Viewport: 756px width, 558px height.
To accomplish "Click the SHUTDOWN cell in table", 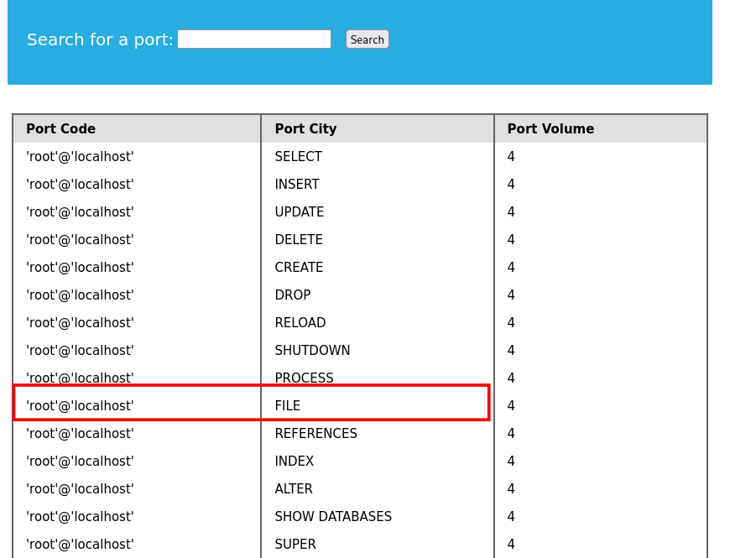I will pyautogui.click(x=312, y=351).
